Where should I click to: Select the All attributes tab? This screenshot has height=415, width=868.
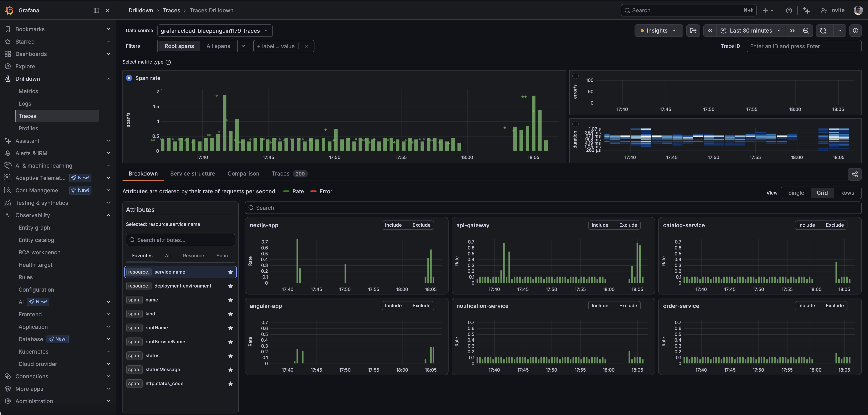click(167, 256)
